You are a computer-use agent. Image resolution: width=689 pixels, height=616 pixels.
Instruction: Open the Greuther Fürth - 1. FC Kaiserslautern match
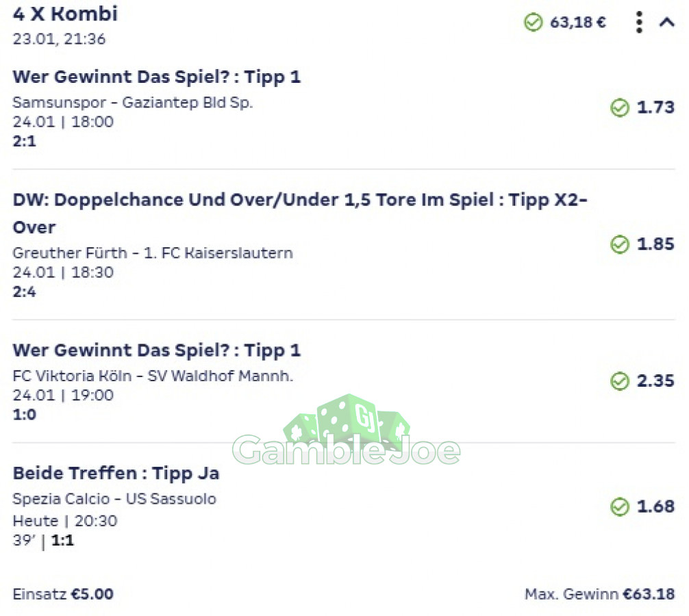[x=153, y=253]
